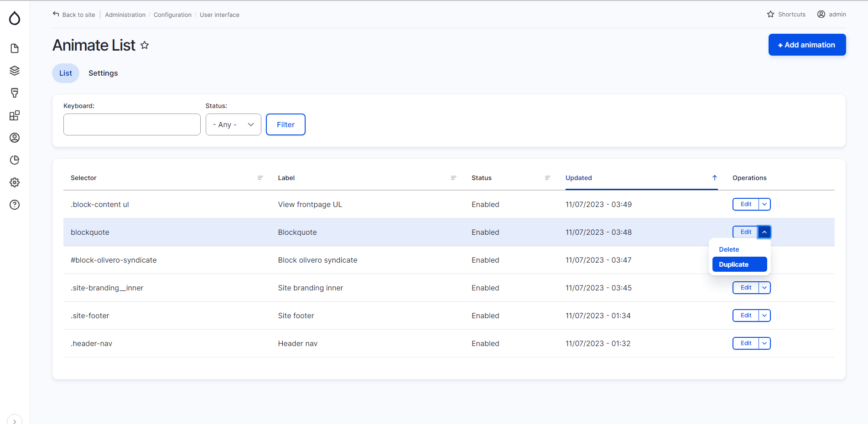Open the Help question mark icon
The height and width of the screenshot is (424, 868).
(15, 205)
